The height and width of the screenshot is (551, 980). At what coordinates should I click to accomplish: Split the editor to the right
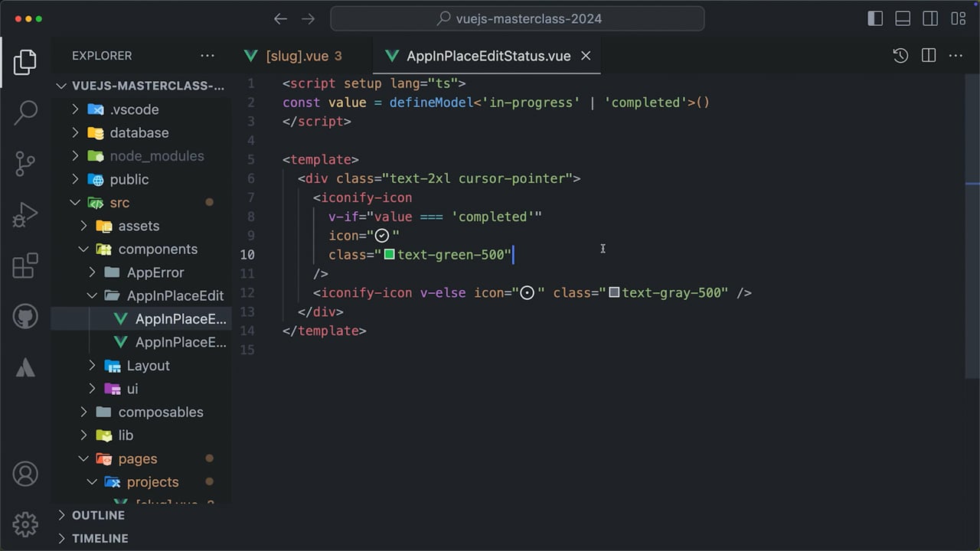(929, 55)
